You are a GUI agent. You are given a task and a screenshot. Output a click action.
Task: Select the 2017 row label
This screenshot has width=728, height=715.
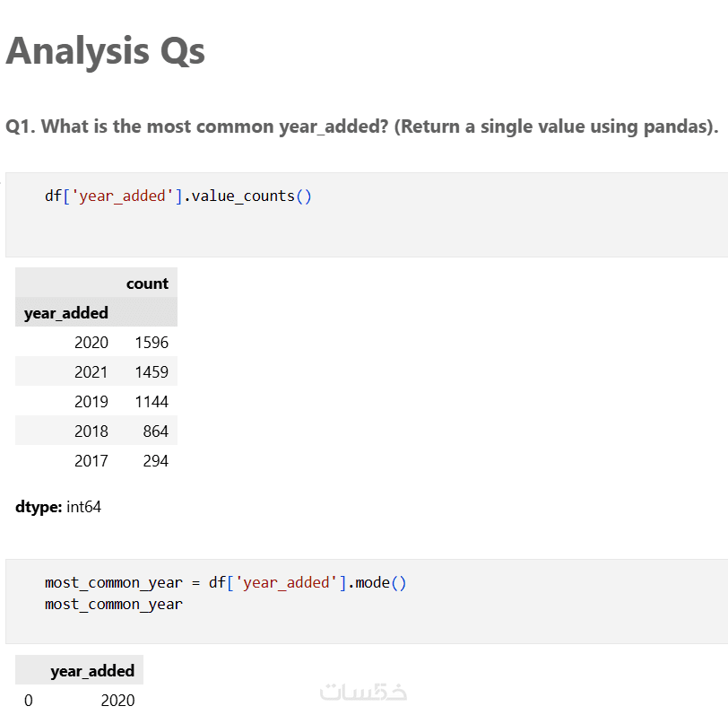click(91, 461)
